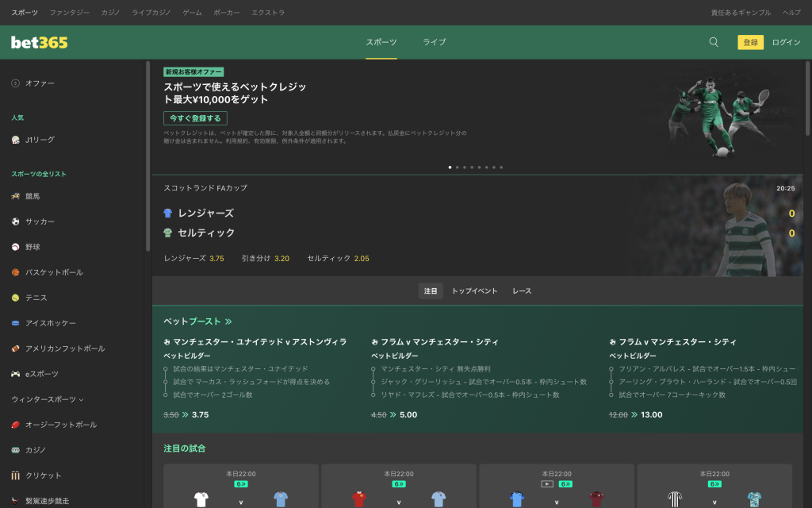Select the スポーツ header tab
Viewport: 812px width, 508px height.
[381, 42]
